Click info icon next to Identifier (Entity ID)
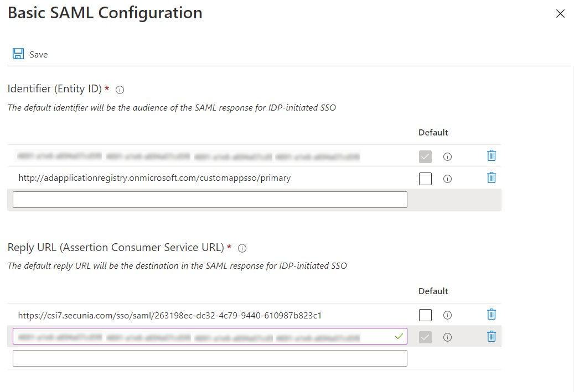The width and height of the screenshot is (574, 392). click(120, 90)
